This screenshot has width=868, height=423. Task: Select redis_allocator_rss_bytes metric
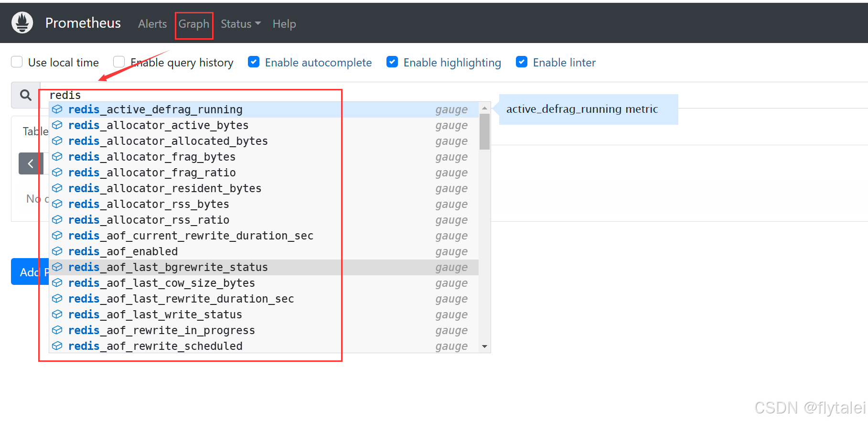pyautogui.click(x=264, y=204)
